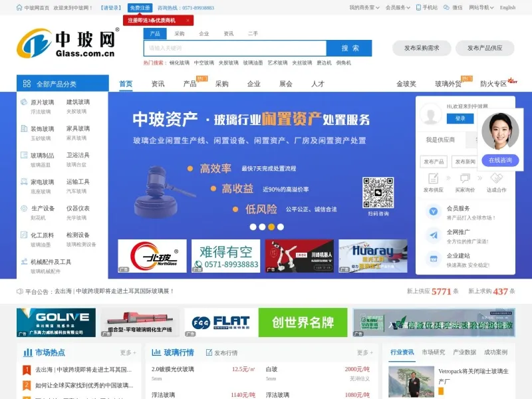The image size is (532, 399).
Task: Click the 达成合作 handshake icon
Action: pyautogui.click(x=496, y=178)
